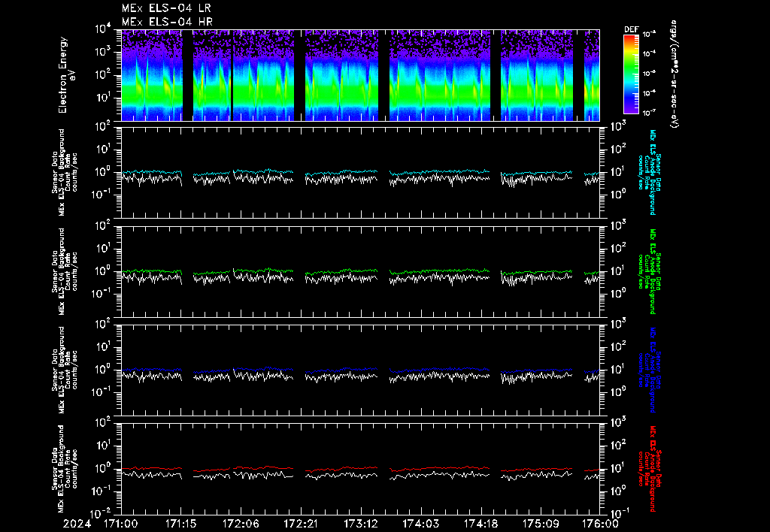This screenshot has height=532, width=770.
Task: Select the 172:06 time tick label
Action: click(241, 522)
